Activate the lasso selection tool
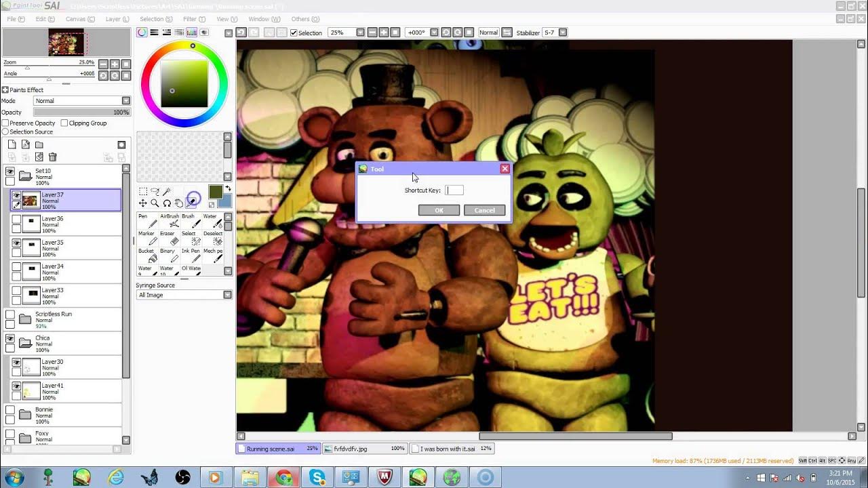This screenshot has width=868, height=488. pos(155,192)
